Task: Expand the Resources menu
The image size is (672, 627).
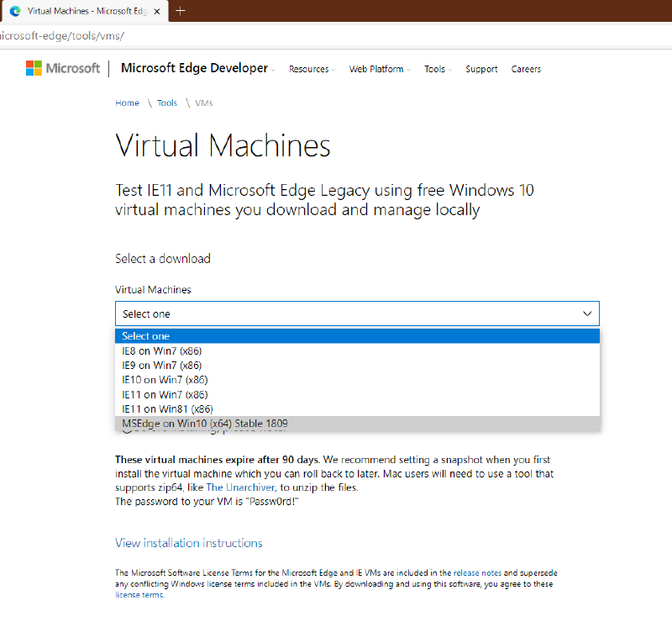Action: (312, 69)
